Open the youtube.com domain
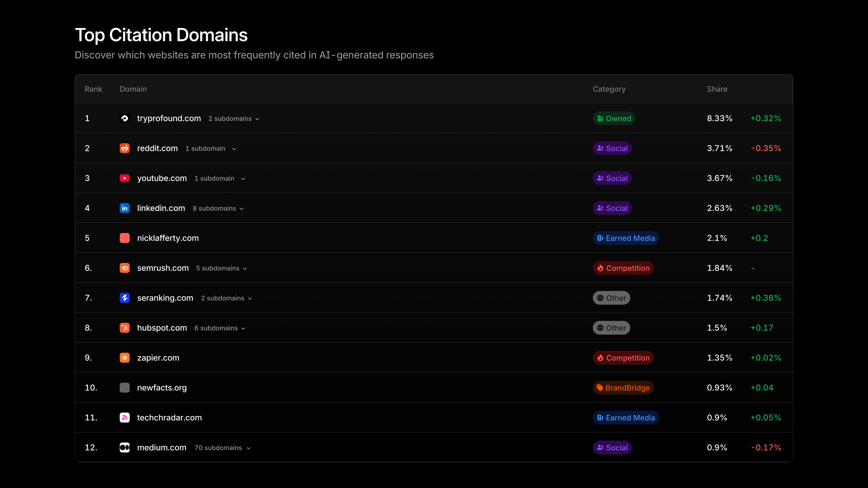This screenshot has height=488, width=868. pos(162,178)
